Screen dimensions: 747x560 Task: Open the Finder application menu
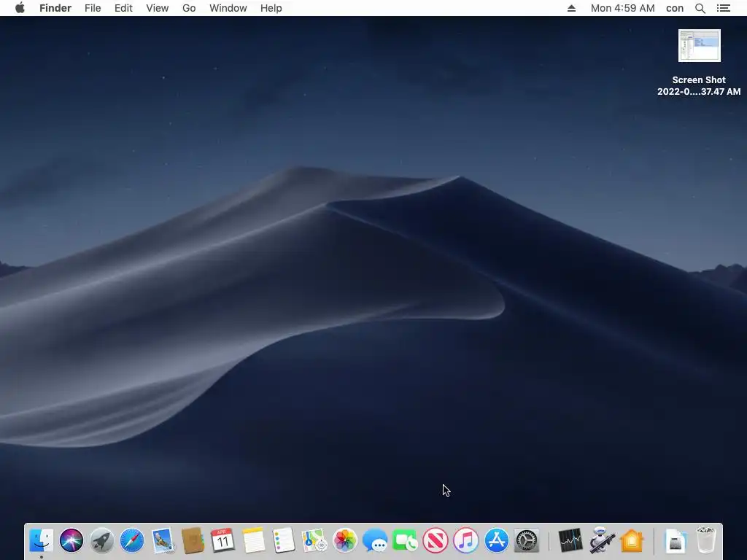coord(55,8)
